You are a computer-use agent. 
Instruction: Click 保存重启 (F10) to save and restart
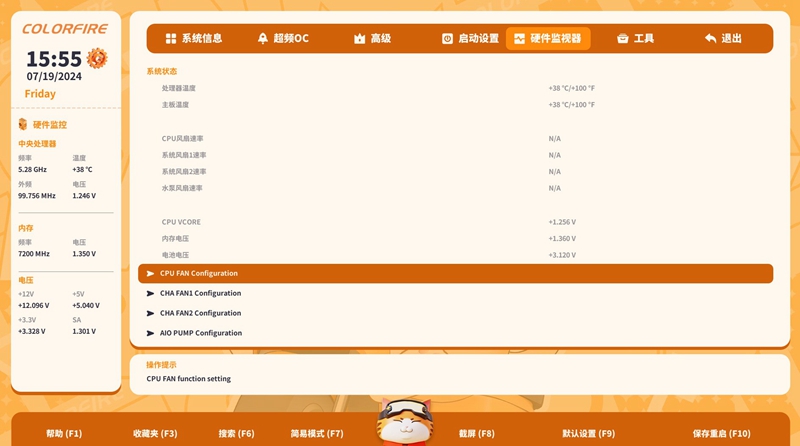click(721, 433)
